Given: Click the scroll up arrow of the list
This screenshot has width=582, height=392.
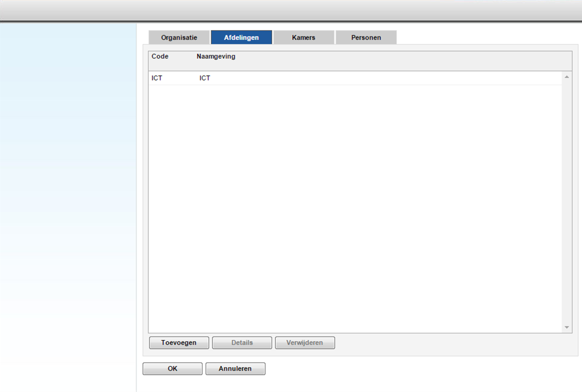Looking at the screenshot, I should click(x=567, y=77).
